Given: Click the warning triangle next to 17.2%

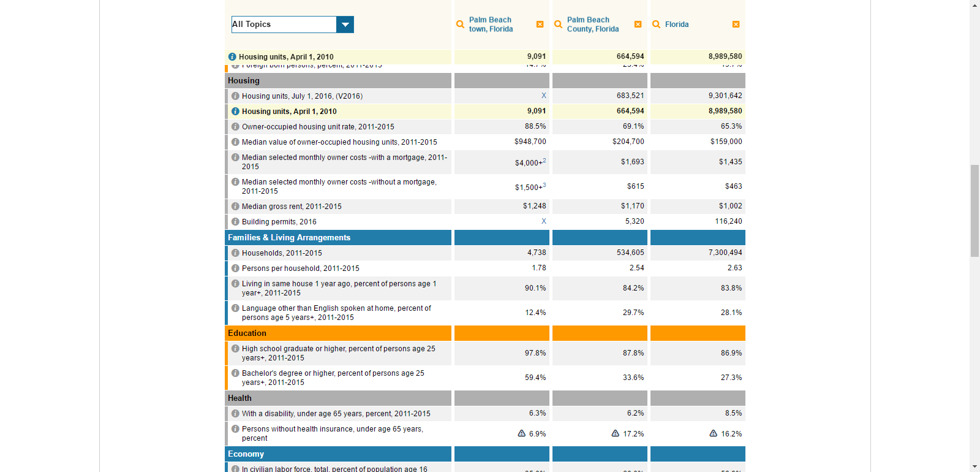Looking at the screenshot, I should coord(616,433).
